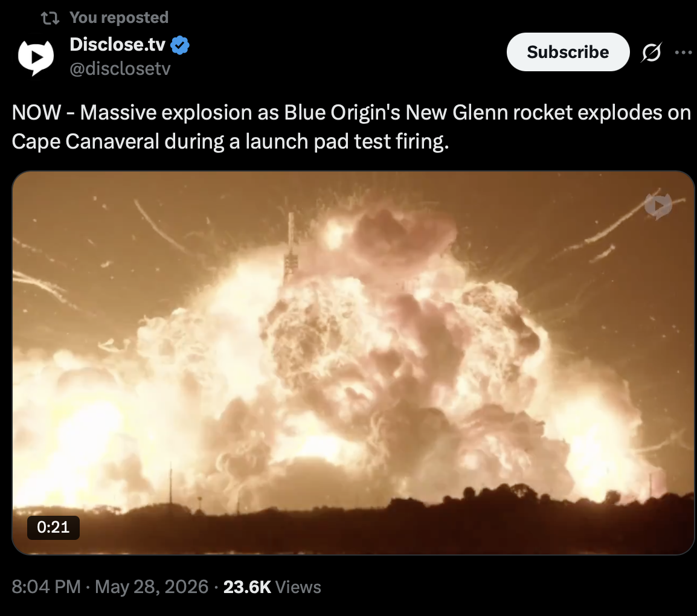Click the May 28, 2026 date
The width and height of the screenshot is (697, 616).
152,587
